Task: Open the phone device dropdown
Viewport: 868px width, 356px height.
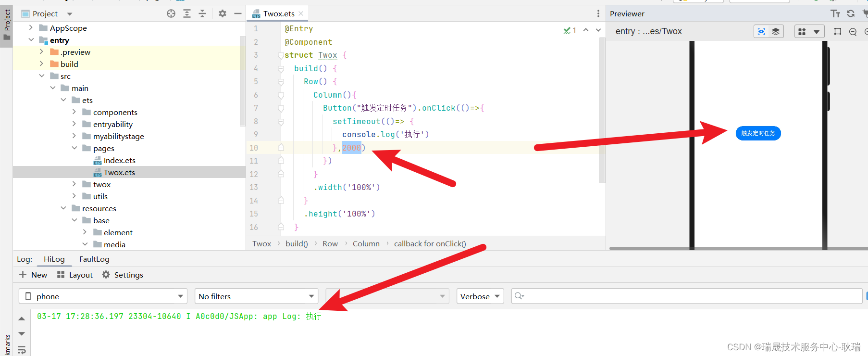Action: [x=103, y=296]
